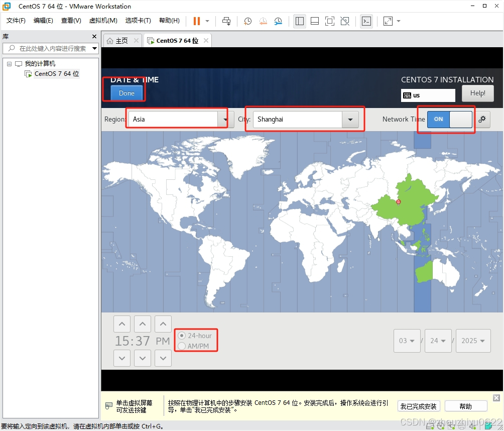Open the year dropdown showing 2025
This screenshot has width=504, height=431.
point(473,341)
